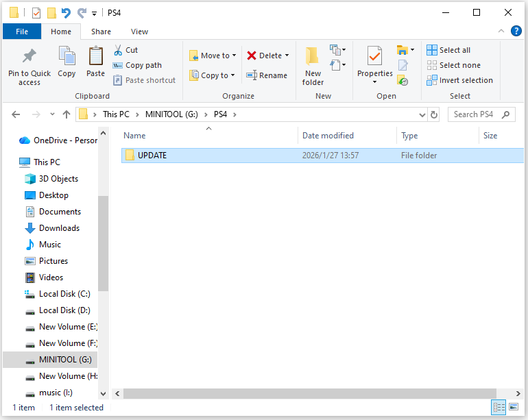
Task: Open 3D Objects in sidebar
Action: [51, 179]
